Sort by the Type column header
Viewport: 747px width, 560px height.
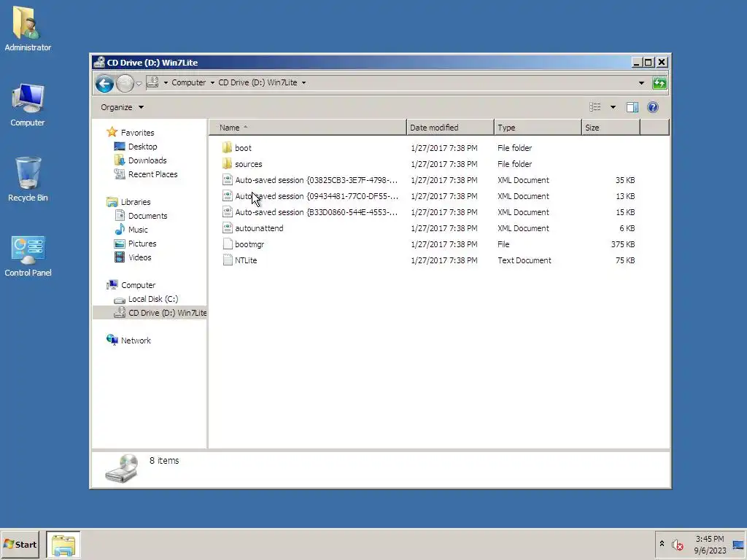click(538, 128)
